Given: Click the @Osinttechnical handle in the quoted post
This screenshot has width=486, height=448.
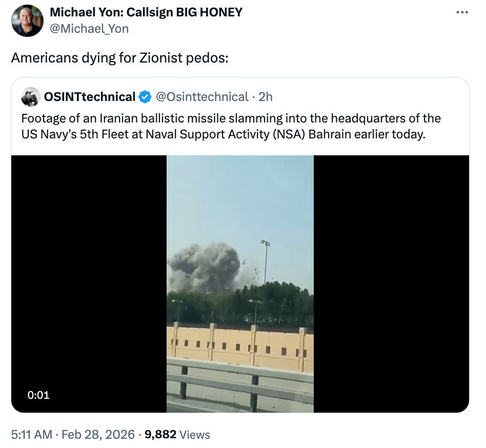Looking at the screenshot, I should [202, 96].
